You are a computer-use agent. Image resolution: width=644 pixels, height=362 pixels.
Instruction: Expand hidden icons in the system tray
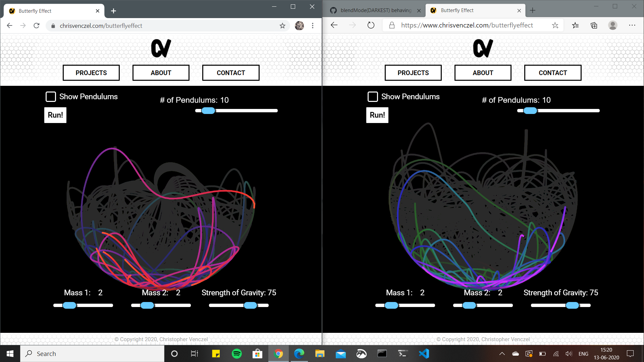(502, 353)
